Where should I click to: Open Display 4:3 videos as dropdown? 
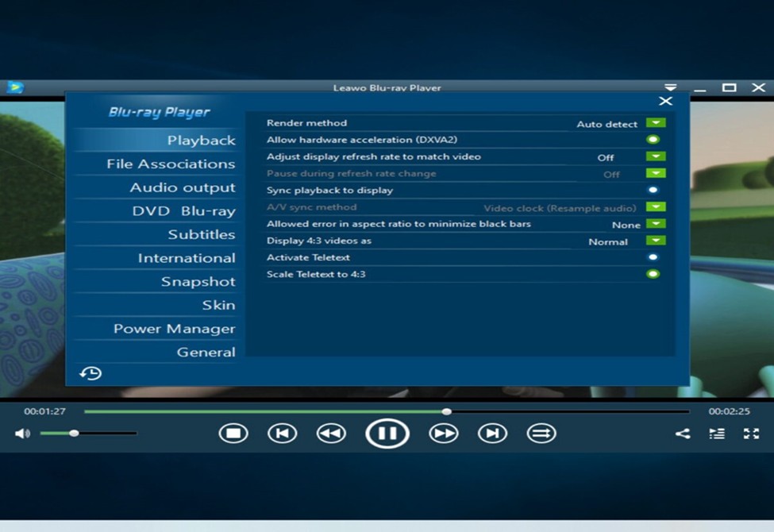point(655,241)
